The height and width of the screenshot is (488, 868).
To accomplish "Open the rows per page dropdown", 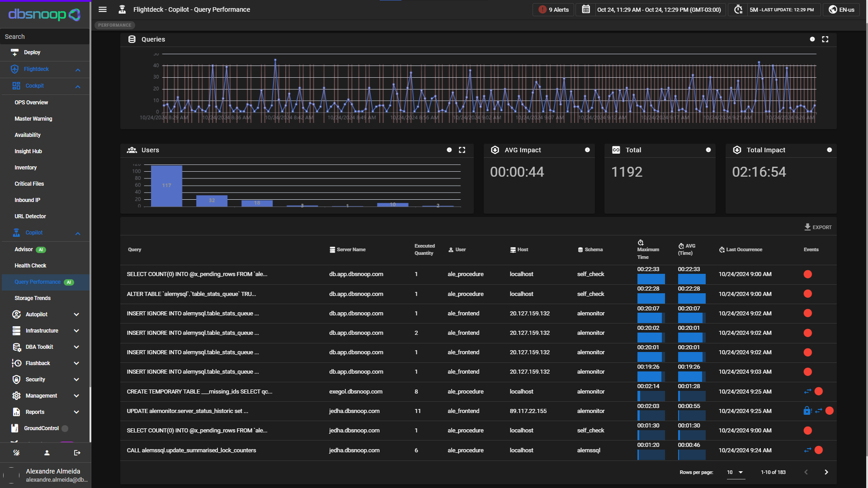I will pyautogui.click(x=735, y=472).
